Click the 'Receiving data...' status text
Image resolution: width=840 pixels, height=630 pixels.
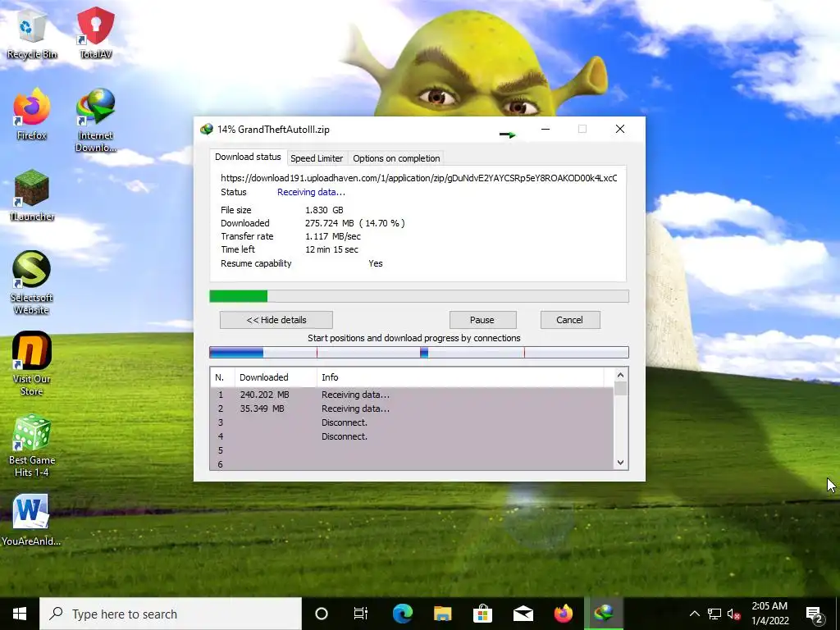(311, 192)
